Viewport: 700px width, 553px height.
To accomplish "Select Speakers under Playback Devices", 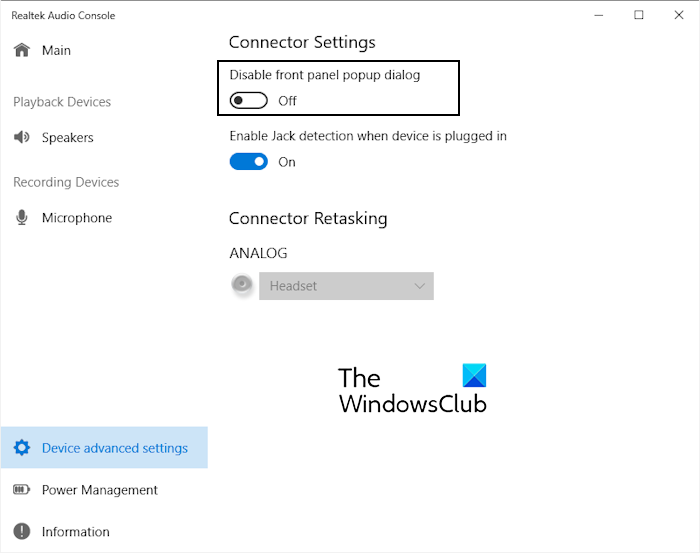I will pyautogui.click(x=68, y=138).
